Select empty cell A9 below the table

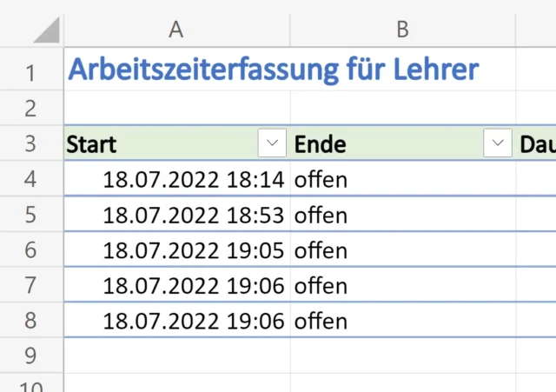[176, 355]
